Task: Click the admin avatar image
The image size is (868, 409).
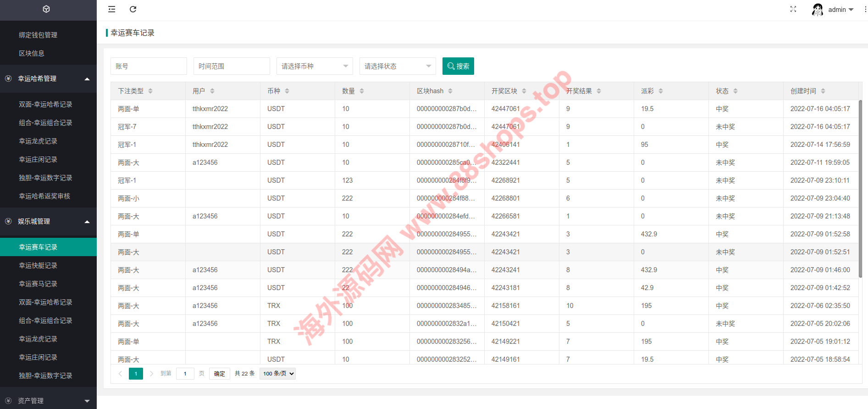Action: coord(817,10)
